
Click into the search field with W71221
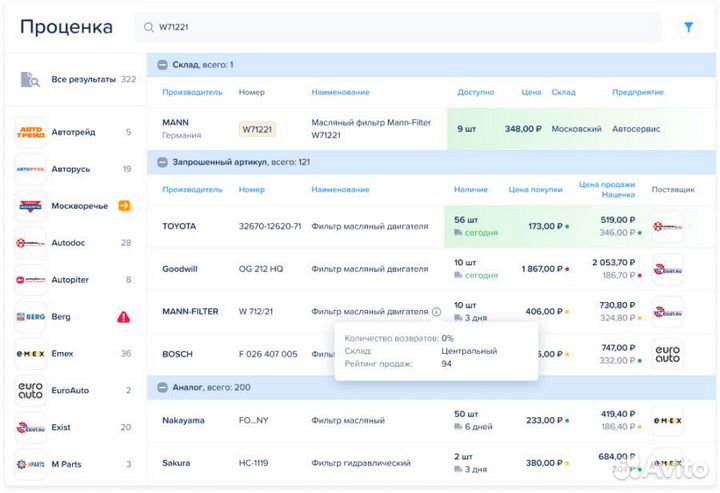[400, 28]
